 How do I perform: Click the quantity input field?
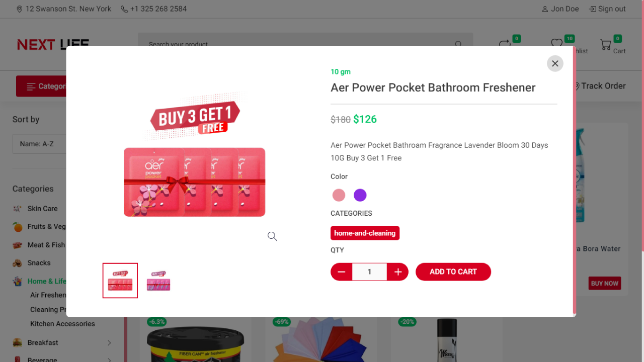click(x=369, y=272)
